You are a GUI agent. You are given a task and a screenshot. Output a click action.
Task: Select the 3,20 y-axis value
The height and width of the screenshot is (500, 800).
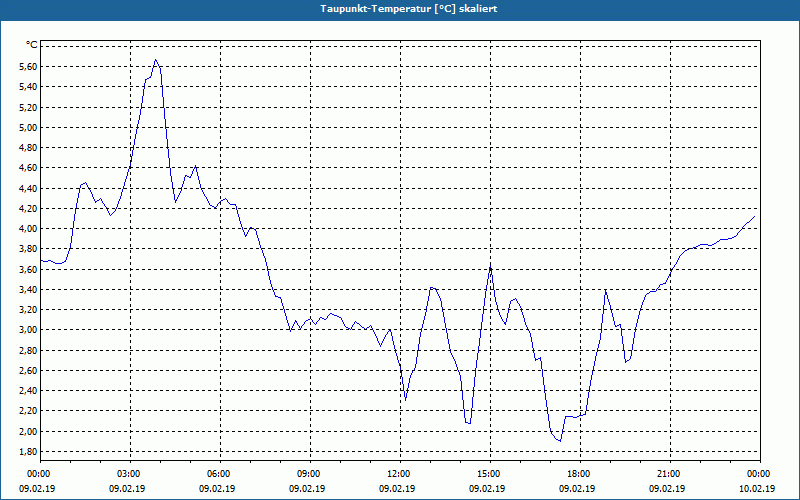pos(29,310)
